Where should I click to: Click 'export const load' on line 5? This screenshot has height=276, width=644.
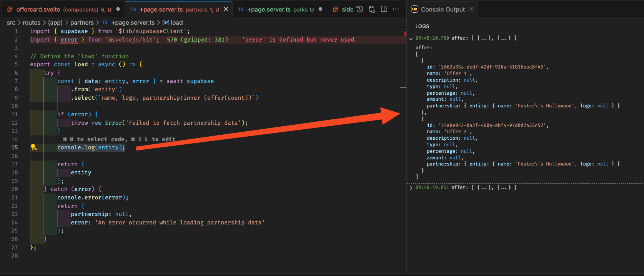tap(59, 64)
